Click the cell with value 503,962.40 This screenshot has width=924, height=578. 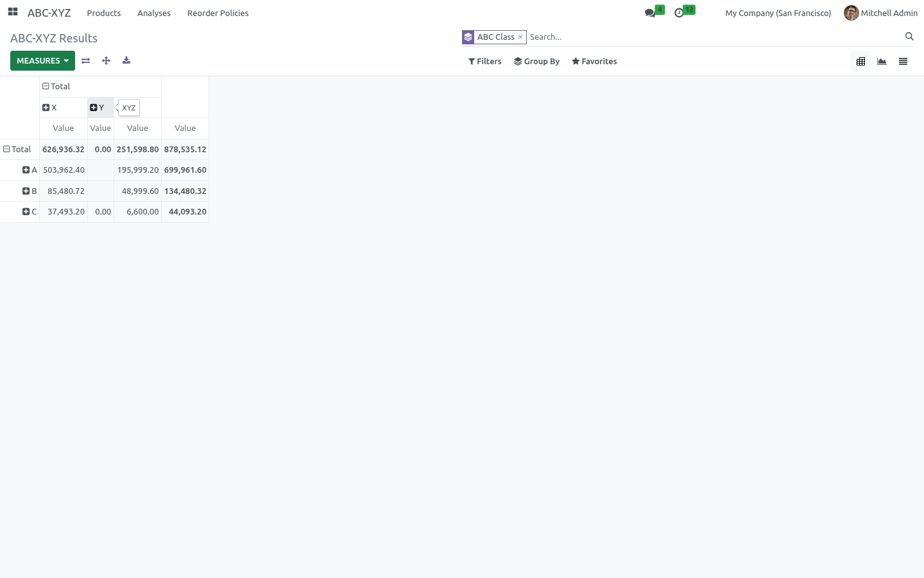click(64, 170)
